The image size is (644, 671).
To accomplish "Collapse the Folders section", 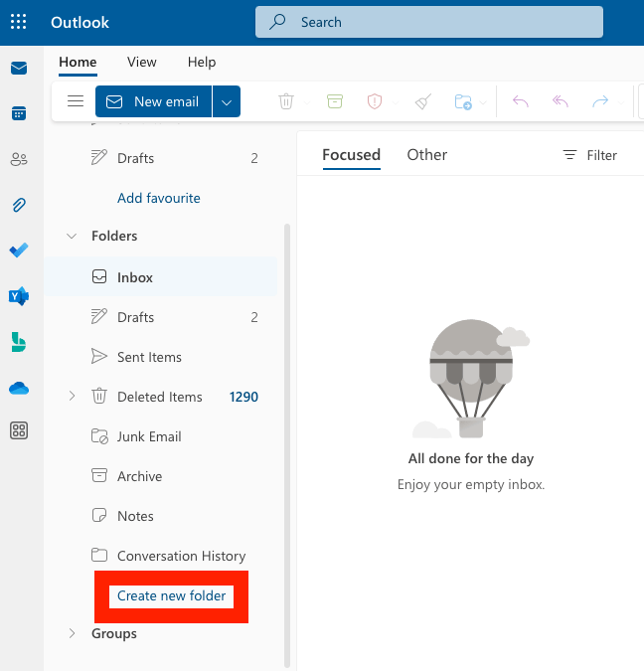I will pyautogui.click(x=72, y=237).
